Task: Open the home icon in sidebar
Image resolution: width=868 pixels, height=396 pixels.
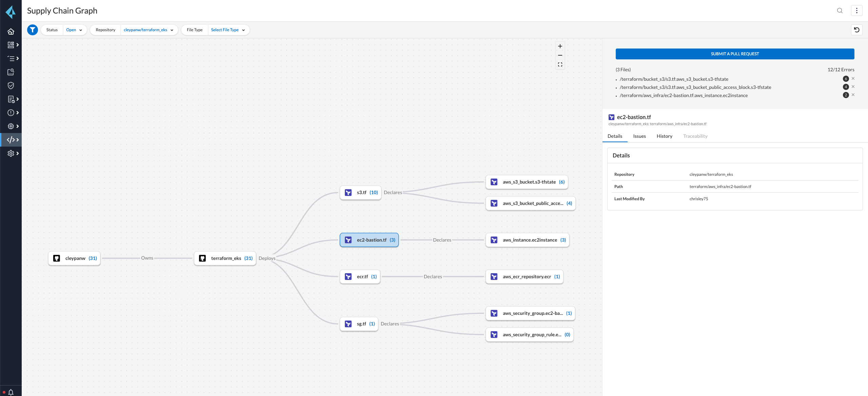Action: coord(11,32)
